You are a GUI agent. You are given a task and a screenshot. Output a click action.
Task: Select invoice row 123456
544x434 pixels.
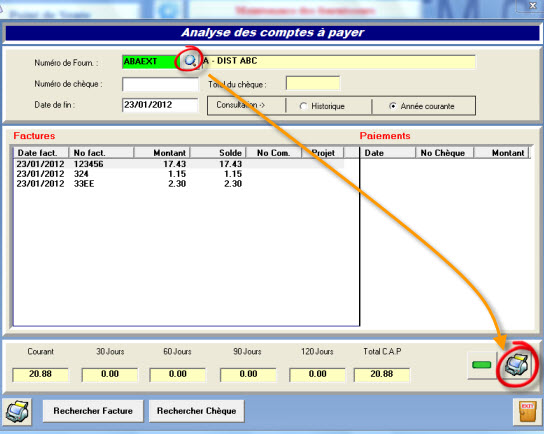pyautogui.click(x=179, y=164)
